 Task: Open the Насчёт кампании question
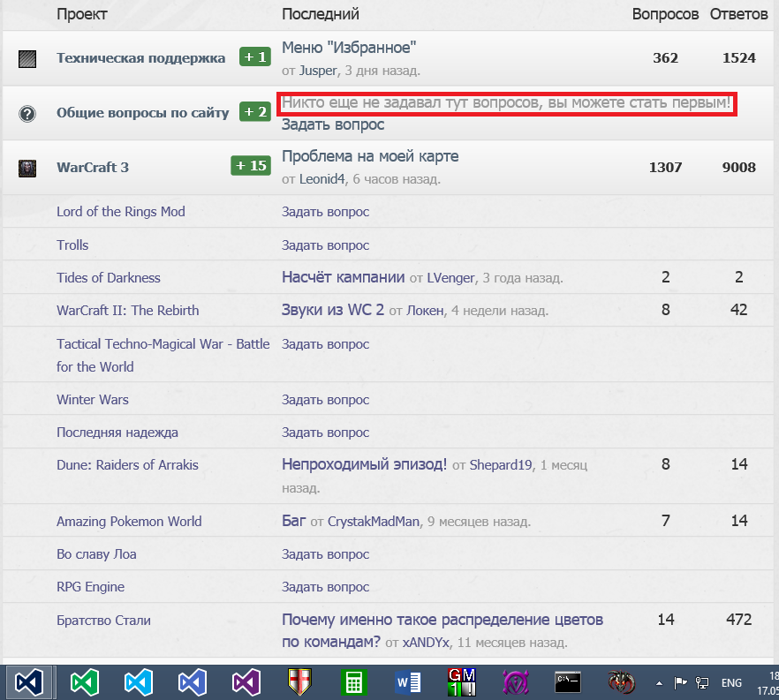tap(344, 276)
